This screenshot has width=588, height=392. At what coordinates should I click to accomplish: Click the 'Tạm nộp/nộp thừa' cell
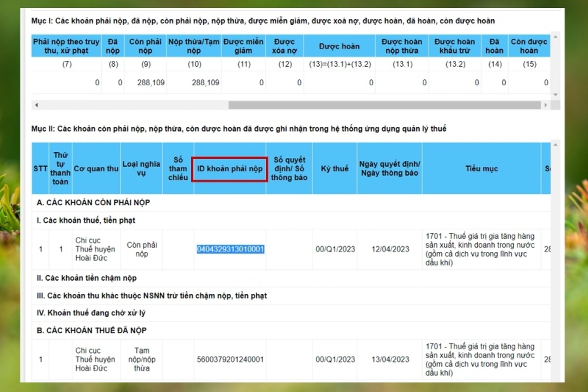click(x=141, y=360)
